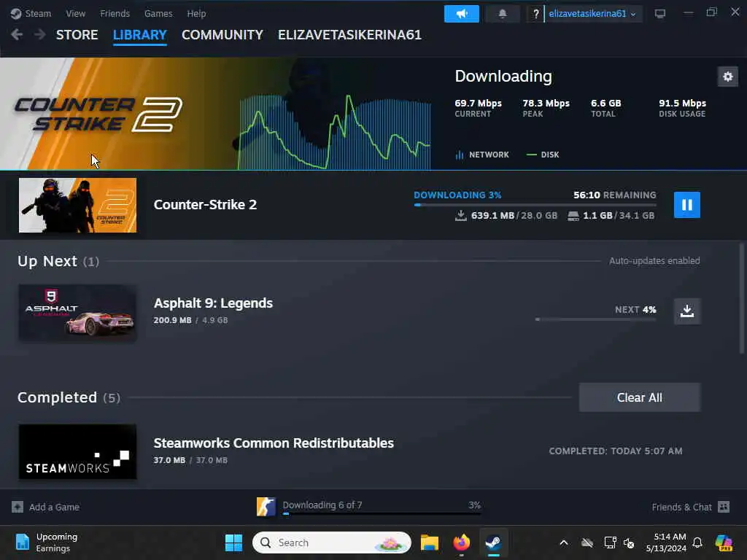This screenshot has height=560, width=747.
Task: Click the Steamworks thumbnail image
Action: (x=77, y=451)
